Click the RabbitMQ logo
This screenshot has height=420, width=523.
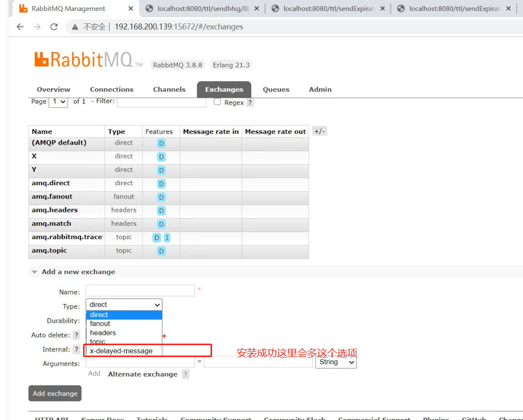[x=88, y=60]
